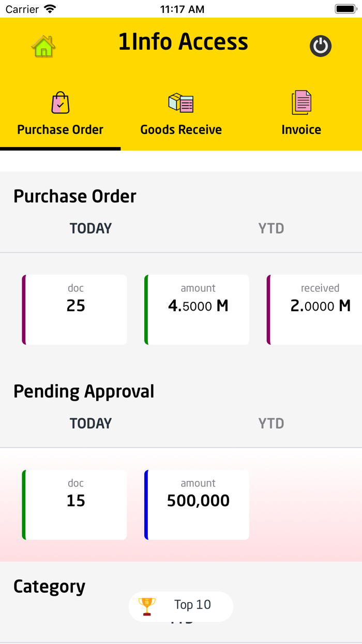This screenshot has width=362, height=644.
Task: Open the received 2.0000 M card
Action: 315,310
